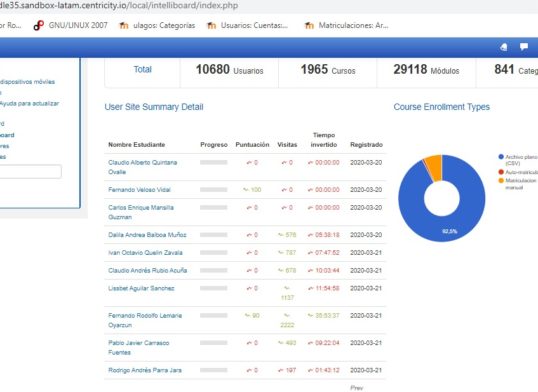Click visits value 787 for Ivan Quelin

tap(291, 253)
